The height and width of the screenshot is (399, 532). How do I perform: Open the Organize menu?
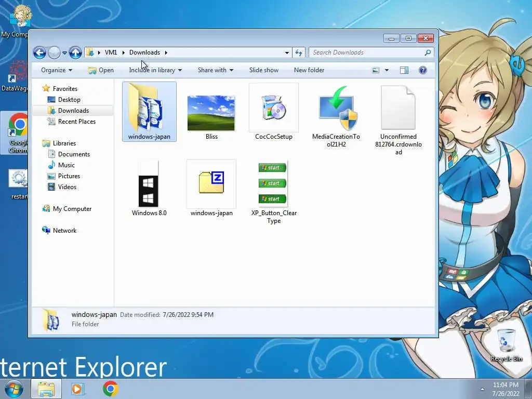[57, 70]
